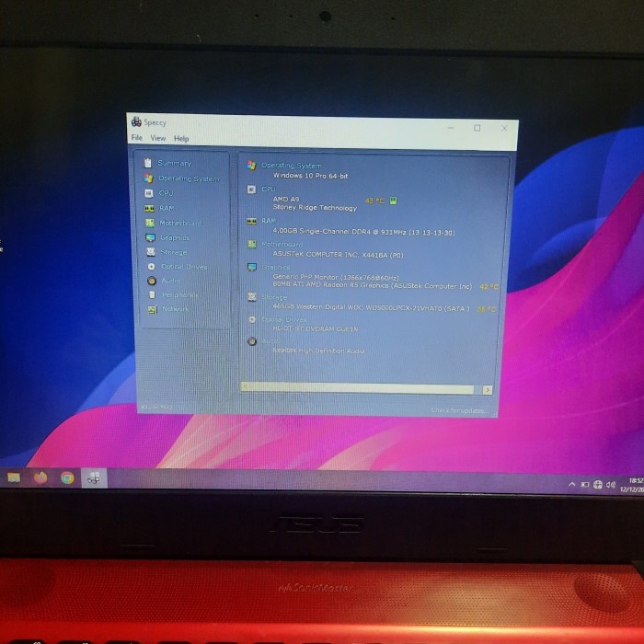Open the CPU heading in summary pane
This screenshot has width=644, height=644.
click(269, 189)
